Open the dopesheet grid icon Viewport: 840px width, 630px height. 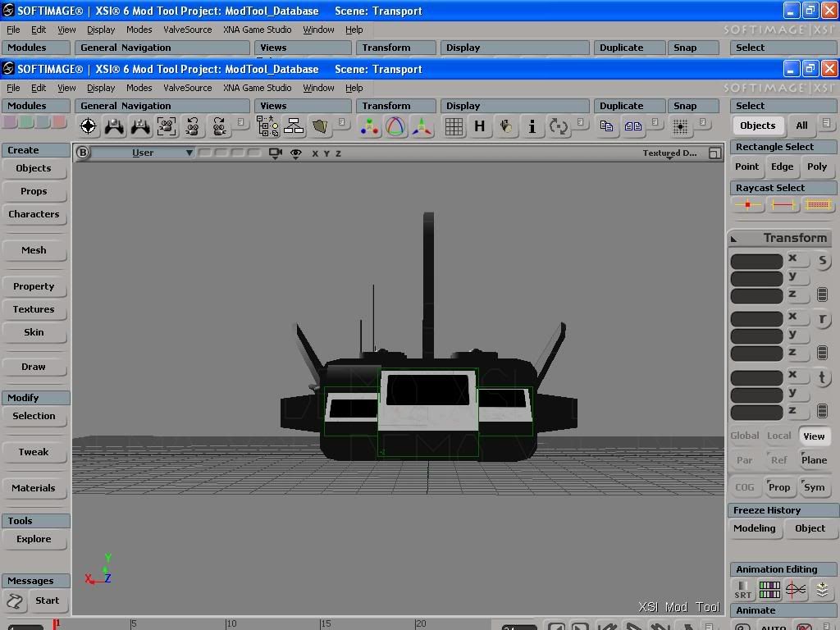[769, 590]
